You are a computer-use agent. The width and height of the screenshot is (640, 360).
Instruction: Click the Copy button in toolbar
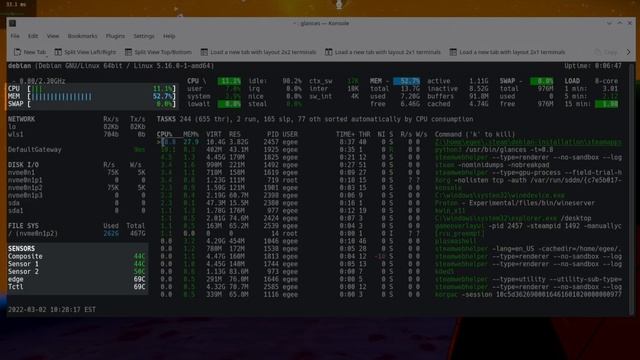[606, 52]
